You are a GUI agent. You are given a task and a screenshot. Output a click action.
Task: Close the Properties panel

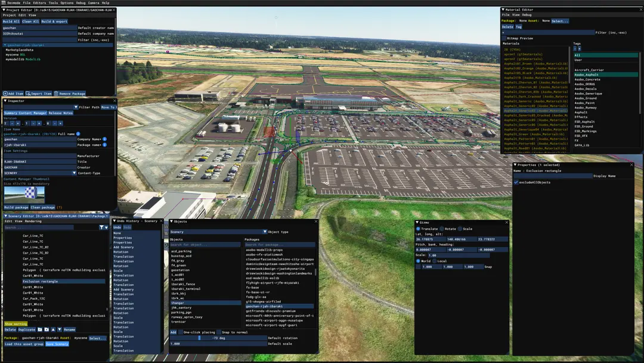(631, 164)
